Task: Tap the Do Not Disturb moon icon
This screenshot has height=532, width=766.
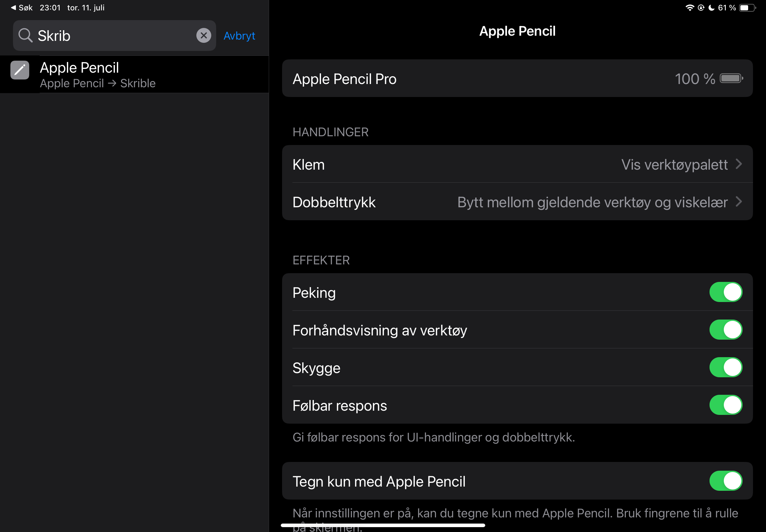Action: (711, 7)
